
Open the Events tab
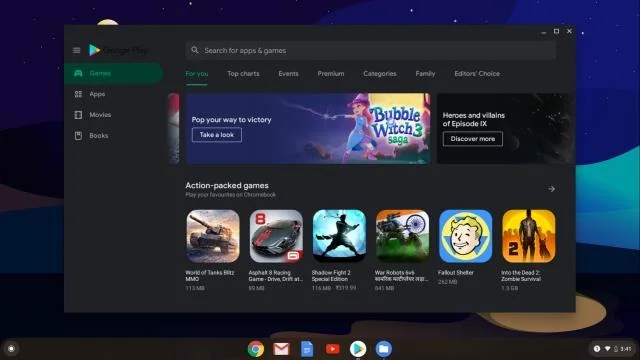tap(288, 73)
